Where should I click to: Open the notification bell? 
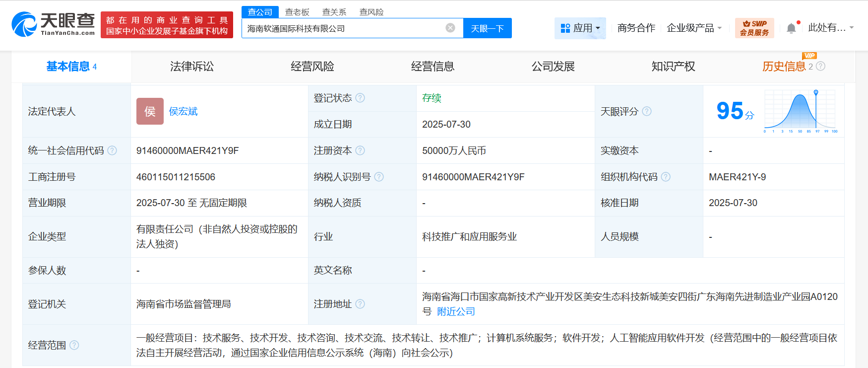[x=791, y=28]
